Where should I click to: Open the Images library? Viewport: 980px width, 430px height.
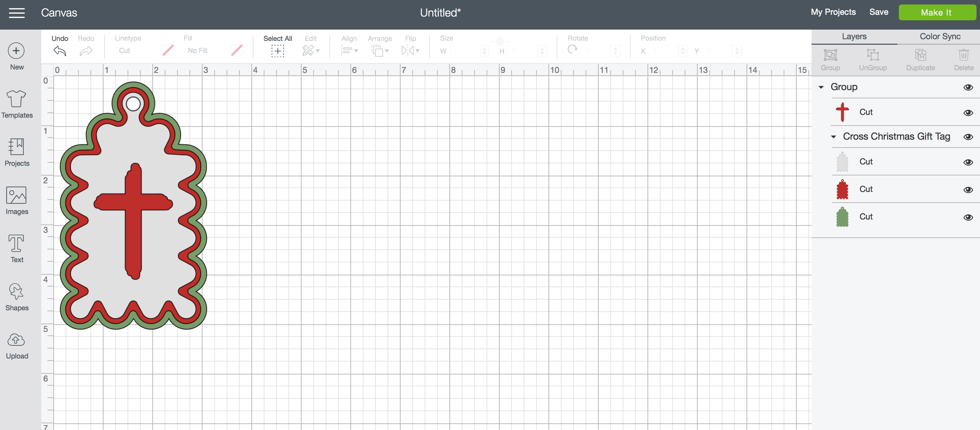17,201
